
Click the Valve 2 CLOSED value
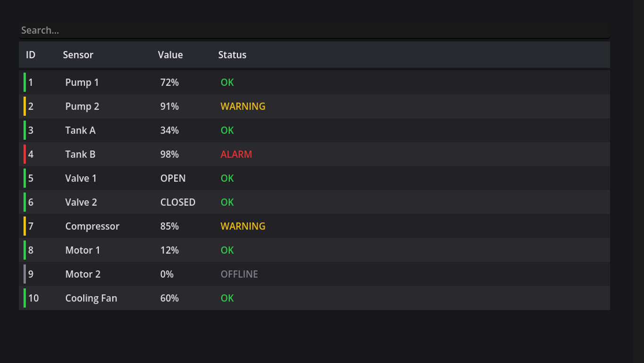(178, 202)
